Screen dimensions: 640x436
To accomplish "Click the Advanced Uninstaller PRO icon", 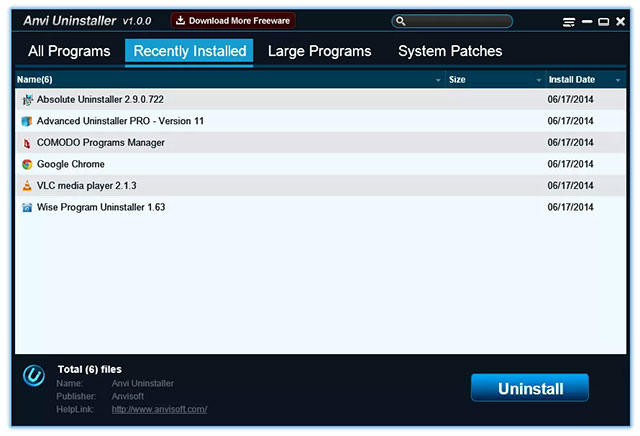I will (x=27, y=121).
